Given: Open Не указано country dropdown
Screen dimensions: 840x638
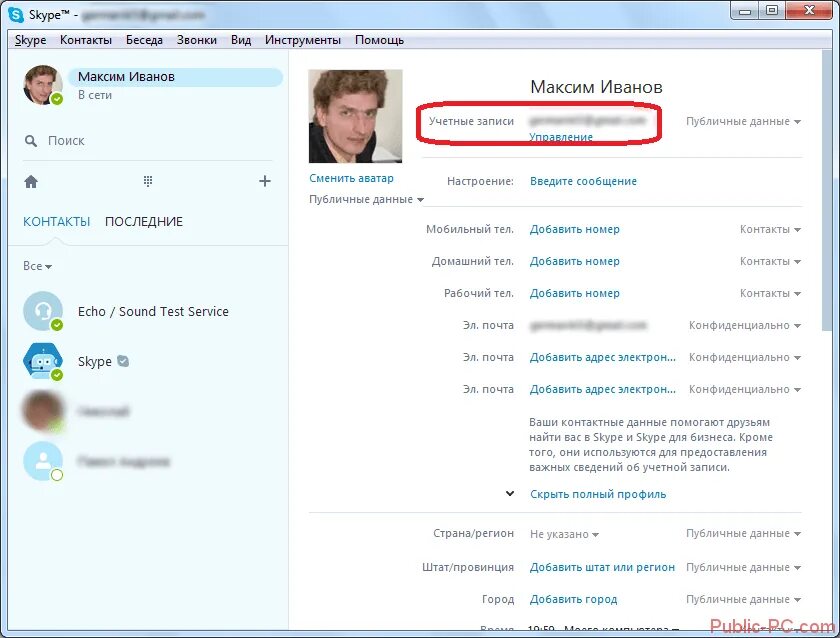Looking at the screenshot, I should coord(564,534).
